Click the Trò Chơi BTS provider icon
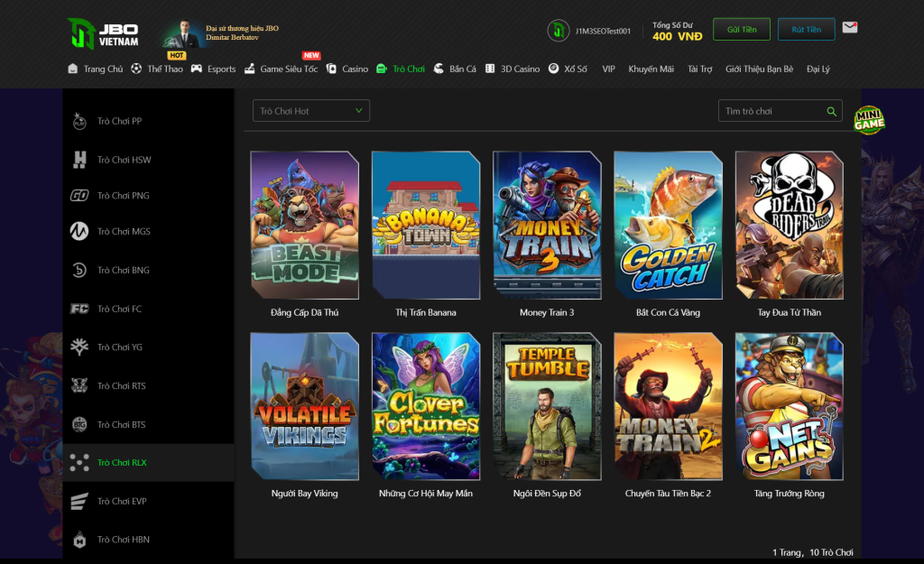This screenshot has height=564, width=924. (x=79, y=424)
